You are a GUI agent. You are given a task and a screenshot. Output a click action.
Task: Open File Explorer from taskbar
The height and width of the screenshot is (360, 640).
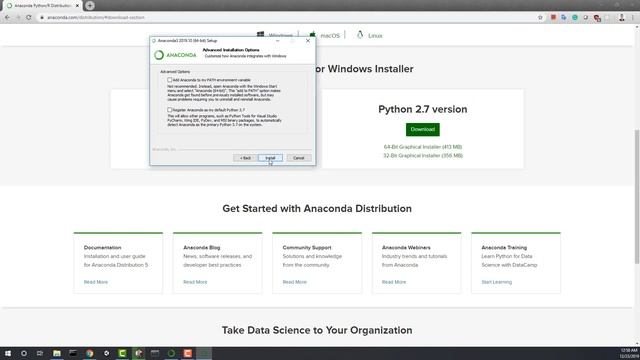(57, 353)
